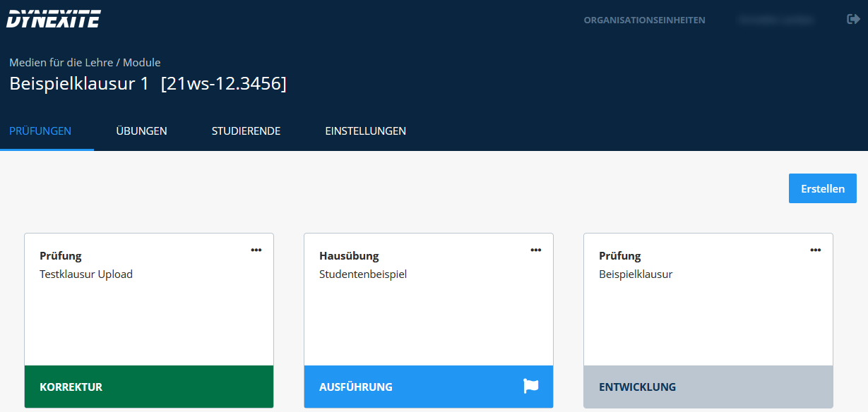Switch to the STUDIERENDE tab
The width and height of the screenshot is (868, 412).
[246, 131]
